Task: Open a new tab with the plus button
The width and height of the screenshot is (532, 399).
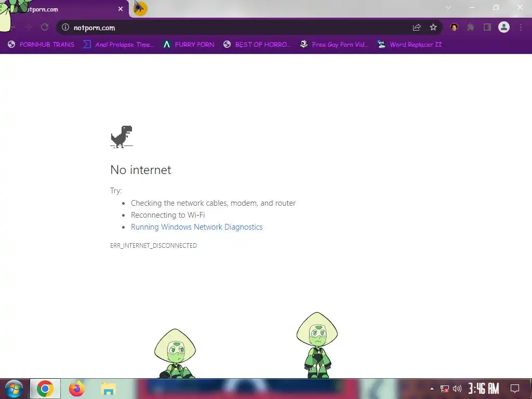Action: pyautogui.click(x=140, y=8)
